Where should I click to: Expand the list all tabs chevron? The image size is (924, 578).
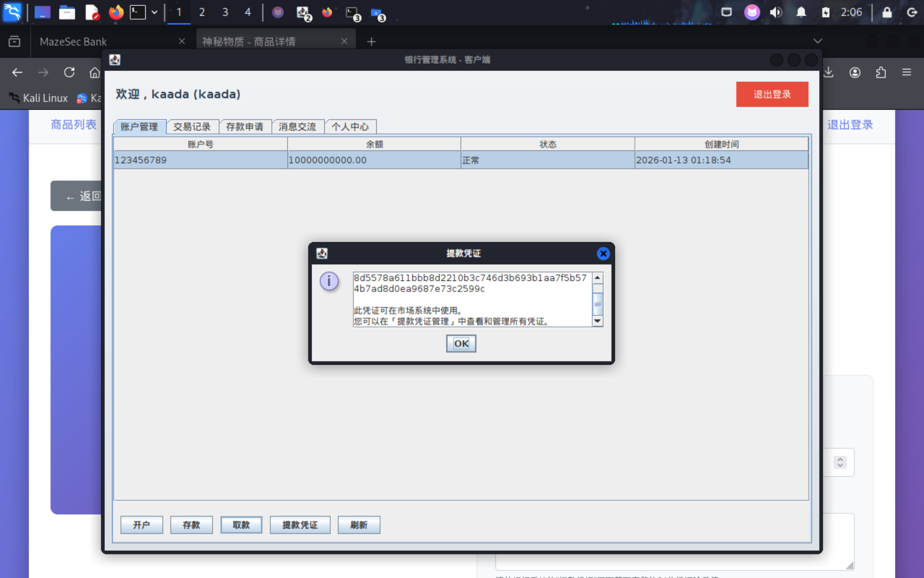point(817,41)
